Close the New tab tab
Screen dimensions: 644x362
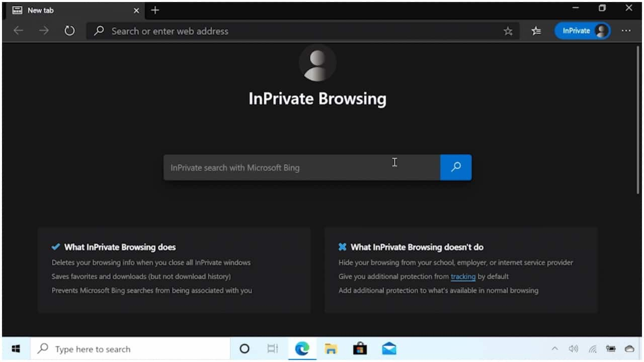pyautogui.click(x=136, y=10)
